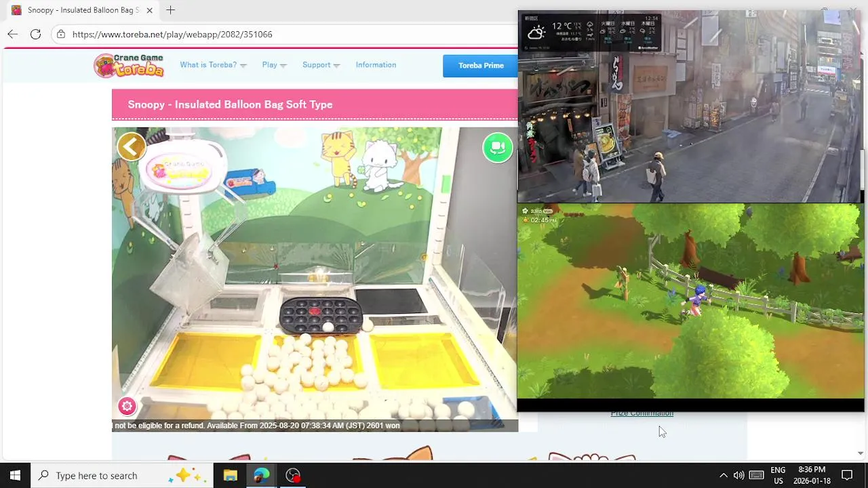The height and width of the screenshot is (488, 868).
Task: Open a new browser tab
Action: tap(170, 10)
